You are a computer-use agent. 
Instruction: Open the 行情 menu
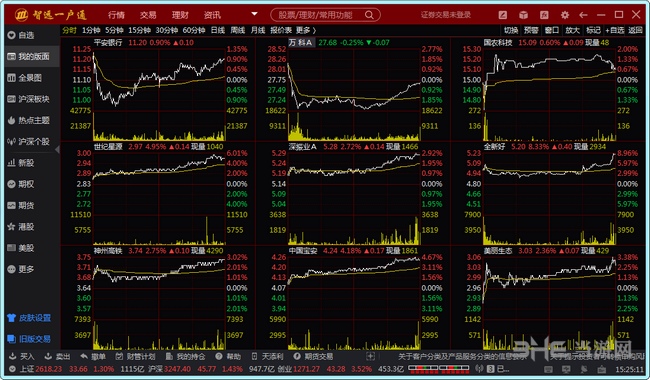116,15
